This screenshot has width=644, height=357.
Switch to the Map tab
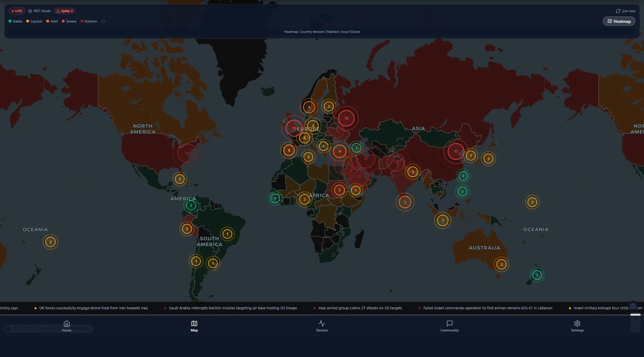pyautogui.click(x=194, y=326)
